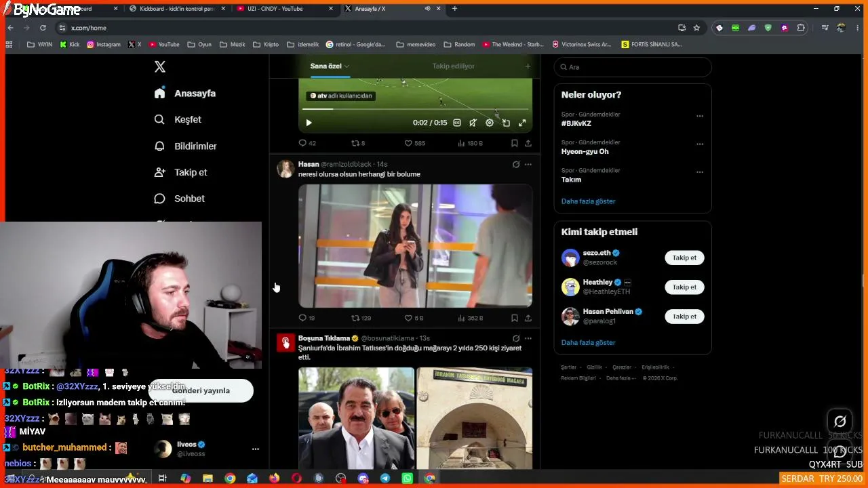The height and width of the screenshot is (488, 868).
Task: Seek the football video progress bar
Action: pyautogui.click(x=415, y=108)
